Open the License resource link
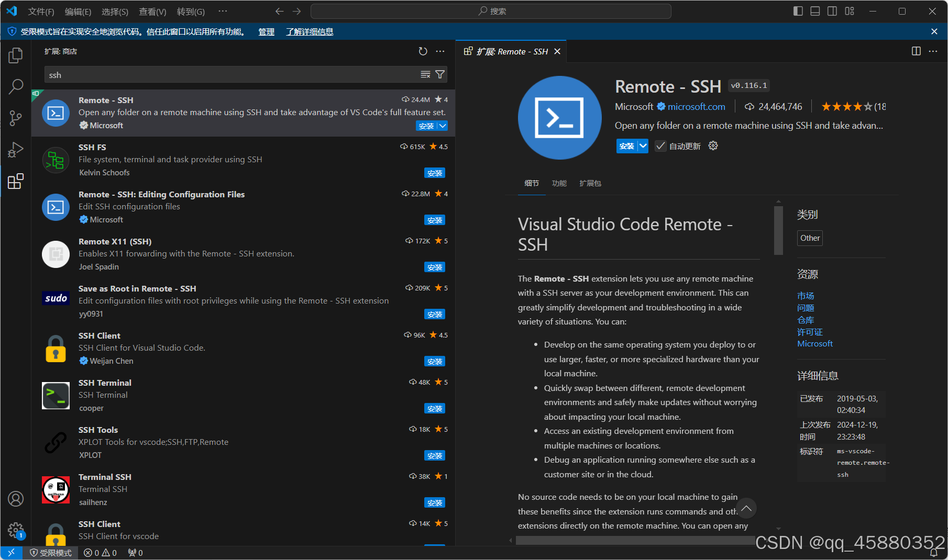 810,332
